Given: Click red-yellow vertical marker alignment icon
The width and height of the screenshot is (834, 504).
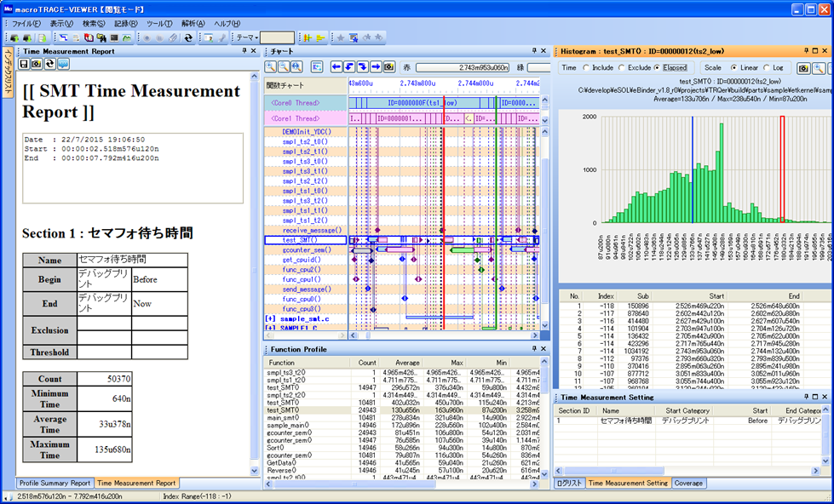Looking at the screenshot, I should (308, 37).
